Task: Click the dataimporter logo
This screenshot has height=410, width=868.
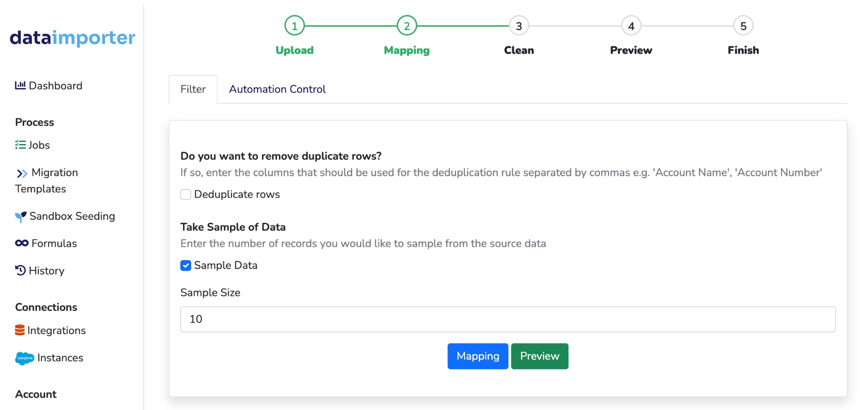Action: [72, 38]
